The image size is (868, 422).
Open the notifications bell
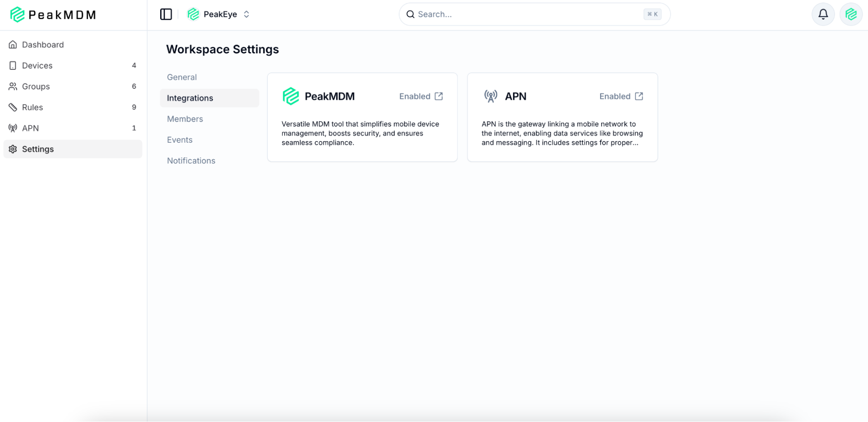coord(823,14)
